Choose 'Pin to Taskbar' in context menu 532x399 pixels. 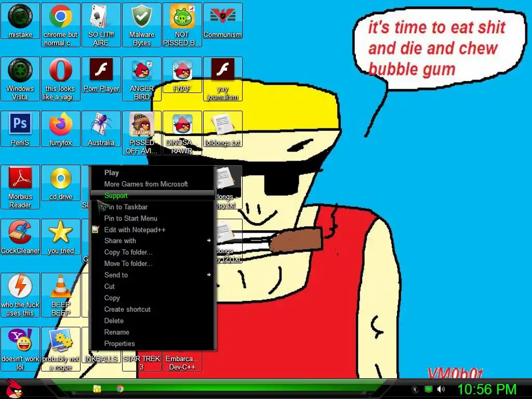pos(152,207)
